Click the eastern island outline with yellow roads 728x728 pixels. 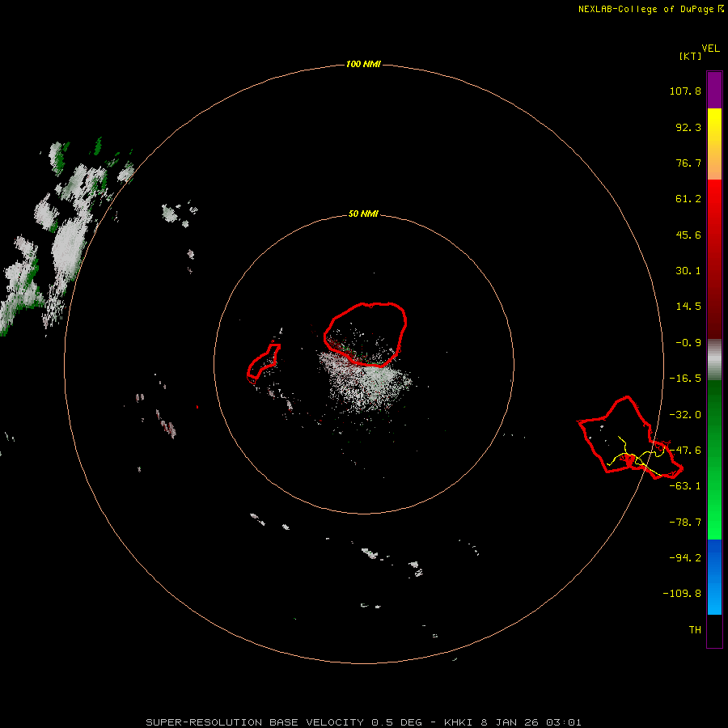coord(630,438)
